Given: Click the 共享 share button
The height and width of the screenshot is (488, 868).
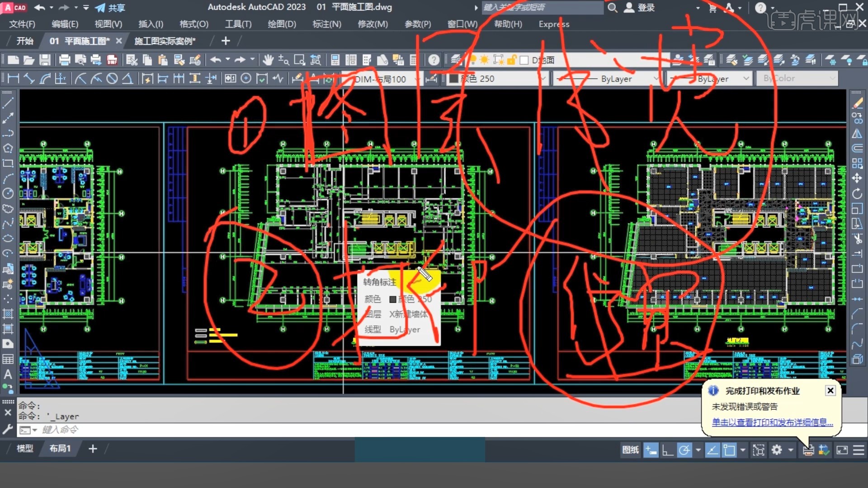Looking at the screenshot, I should [110, 8].
